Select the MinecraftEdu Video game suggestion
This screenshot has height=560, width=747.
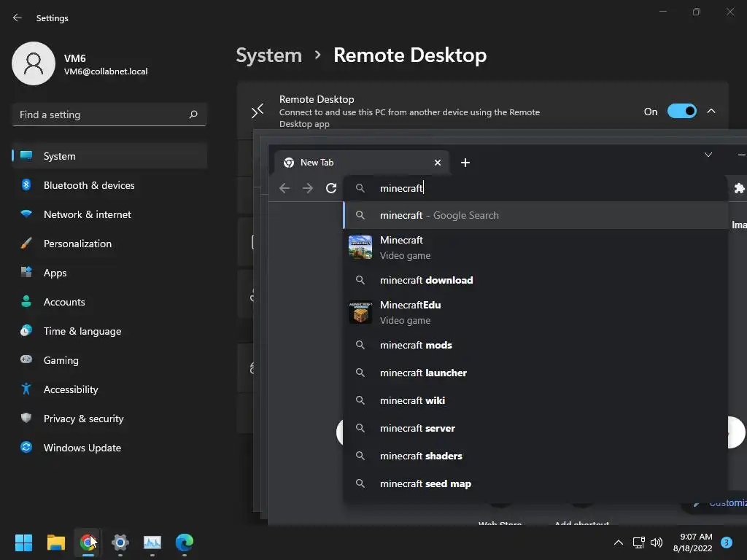point(535,312)
